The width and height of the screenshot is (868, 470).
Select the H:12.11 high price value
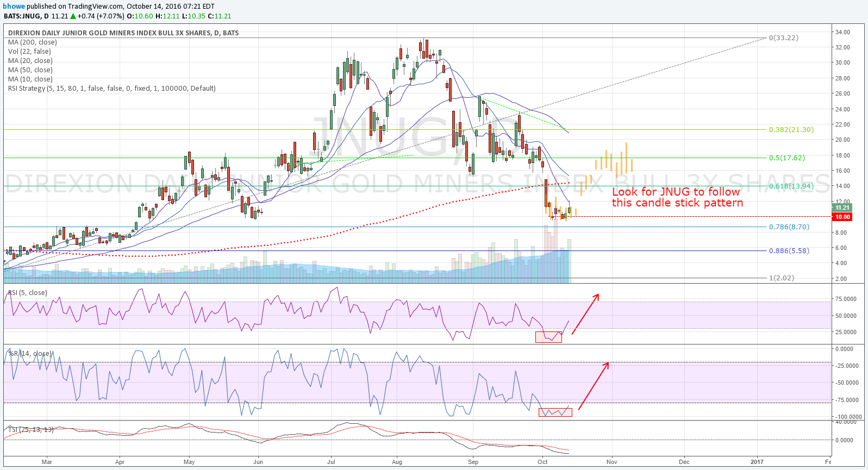(167, 16)
